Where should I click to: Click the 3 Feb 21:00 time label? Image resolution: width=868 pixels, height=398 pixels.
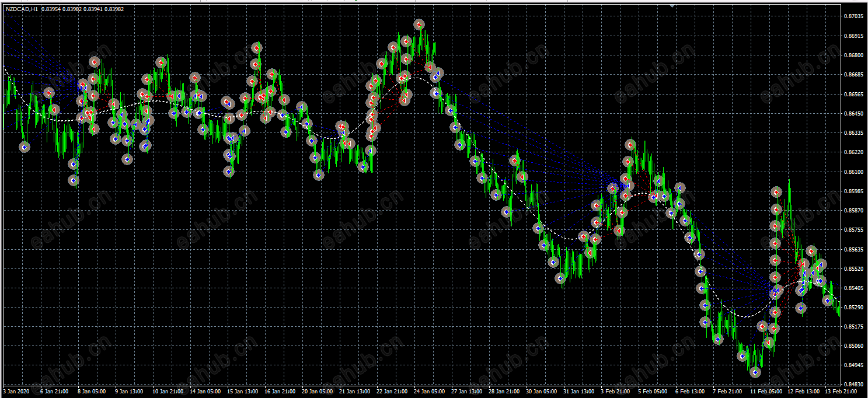pyautogui.click(x=616, y=391)
